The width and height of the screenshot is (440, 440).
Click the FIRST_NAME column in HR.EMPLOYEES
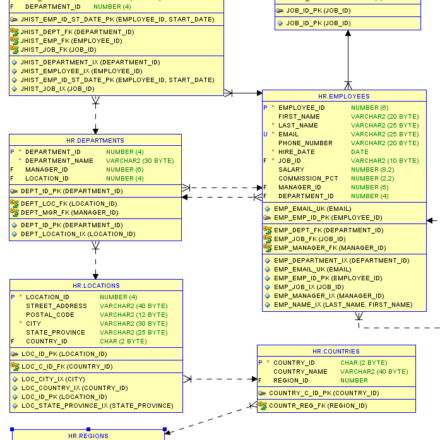coord(299,117)
